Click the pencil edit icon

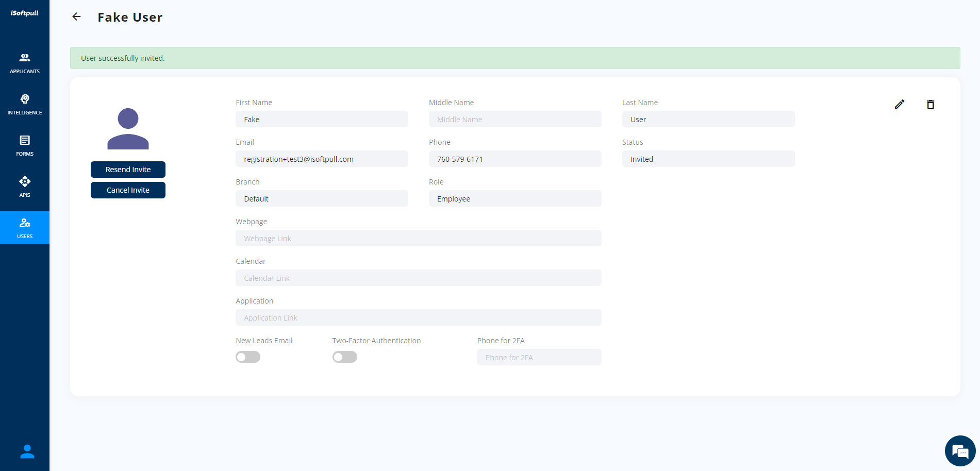click(x=900, y=104)
